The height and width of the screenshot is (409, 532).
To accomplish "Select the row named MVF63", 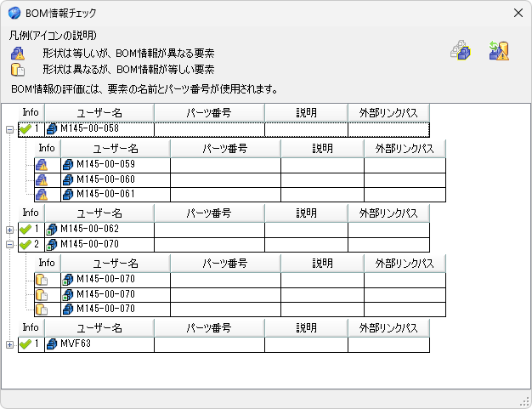I will tap(224, 344).
